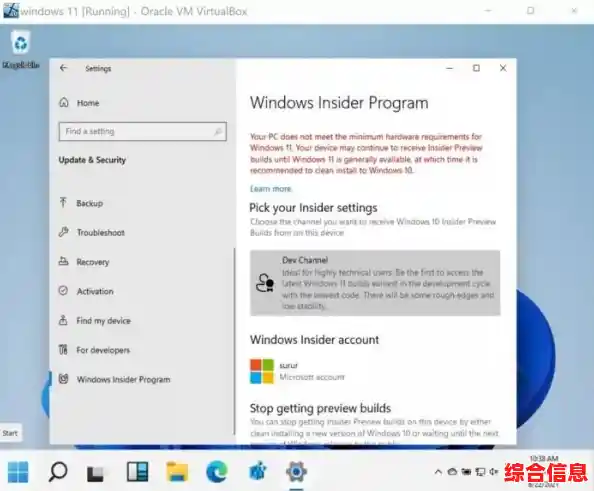The width and height of the screenshot is (594, 491).
Task: Open the Recycle Bin on desktop
Action: click(x=20, y=49)
